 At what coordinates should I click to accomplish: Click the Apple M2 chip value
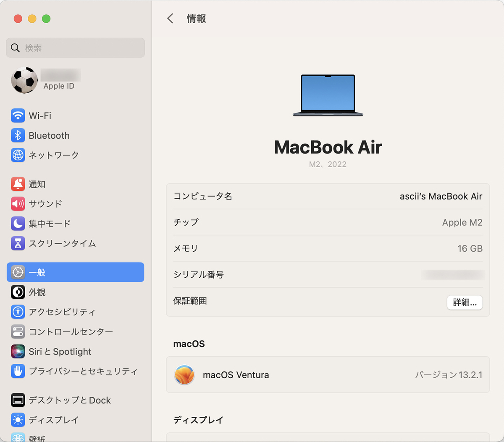(x=462, y=222)
